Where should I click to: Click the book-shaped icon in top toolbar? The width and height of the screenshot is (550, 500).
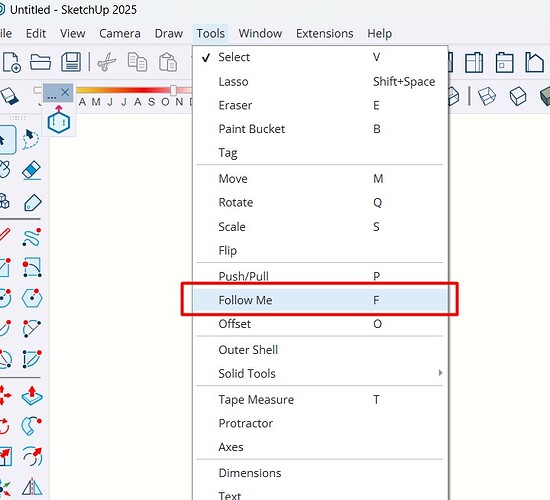click(x=474, y=62)
